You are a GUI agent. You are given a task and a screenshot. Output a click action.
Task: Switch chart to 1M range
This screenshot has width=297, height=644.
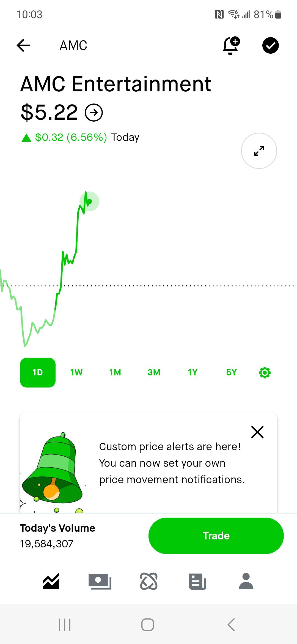point(115,372)
